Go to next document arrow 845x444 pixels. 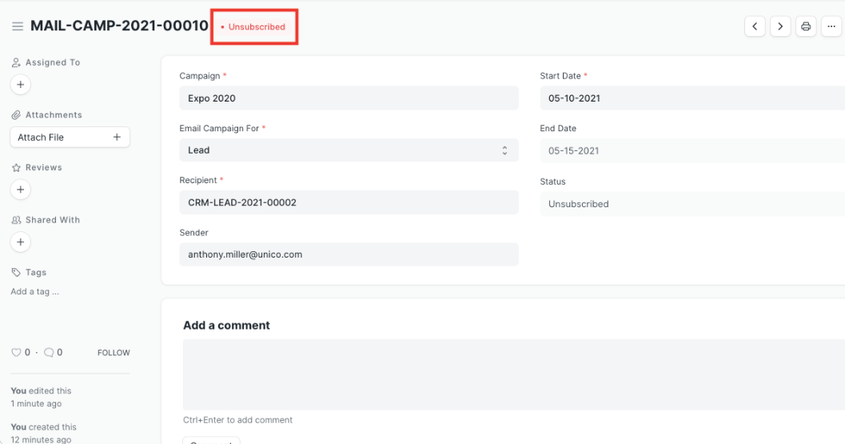[780, 27]
